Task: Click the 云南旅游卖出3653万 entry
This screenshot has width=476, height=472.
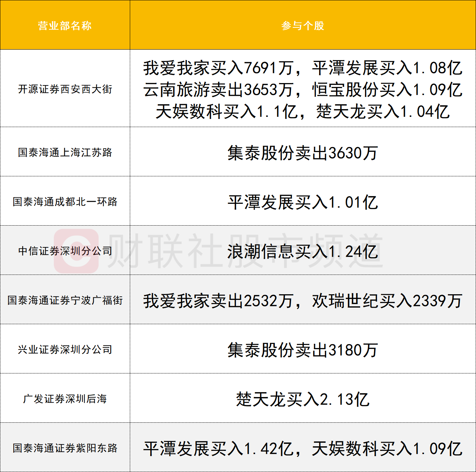Action: tap(218, 90)
